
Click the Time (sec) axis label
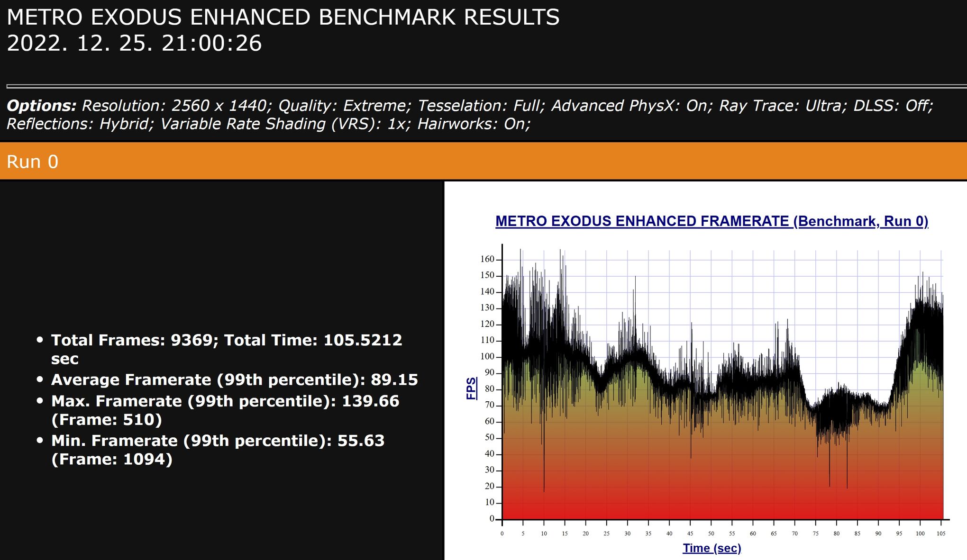pos(712,548)
